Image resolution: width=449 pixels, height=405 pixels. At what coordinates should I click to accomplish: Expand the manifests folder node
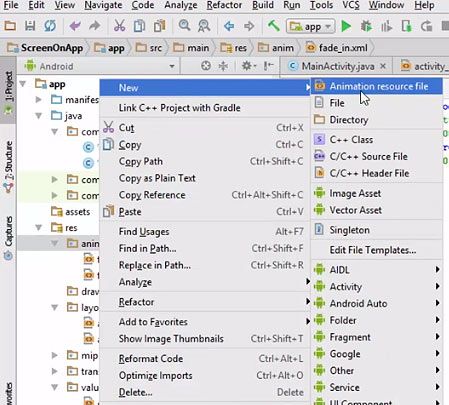(39, 100)
